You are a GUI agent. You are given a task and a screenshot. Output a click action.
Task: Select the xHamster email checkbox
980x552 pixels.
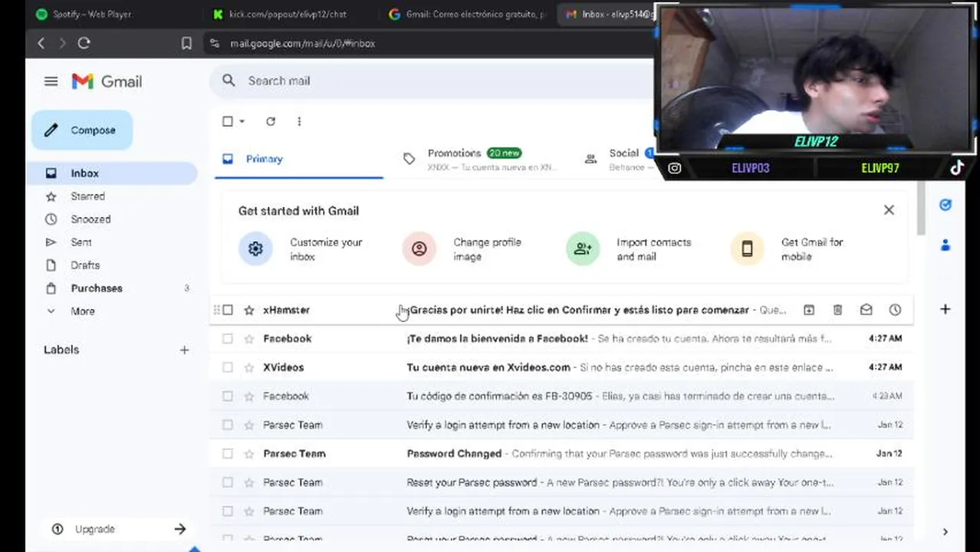(228, 310)
